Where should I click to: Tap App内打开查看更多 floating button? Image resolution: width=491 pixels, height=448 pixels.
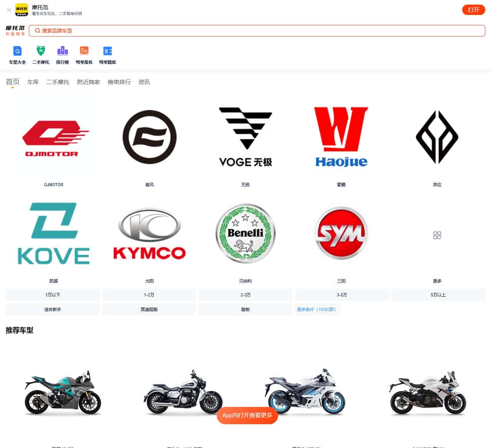(247, 415)
